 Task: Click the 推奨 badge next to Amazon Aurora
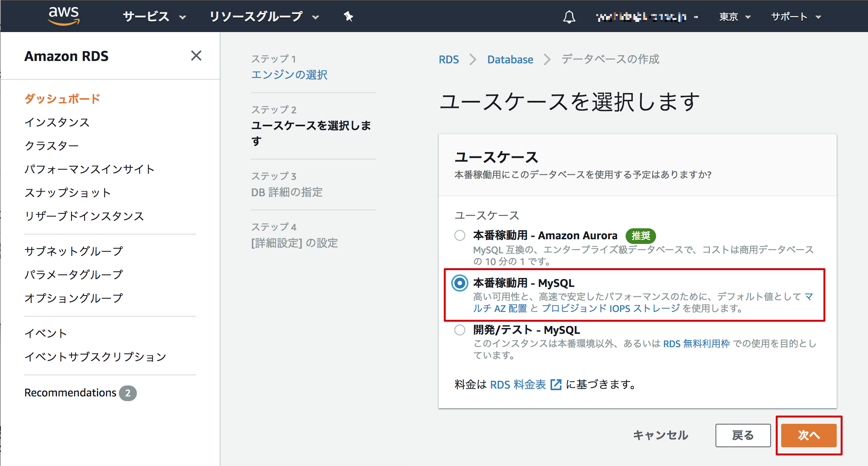[x=640, y=236]
